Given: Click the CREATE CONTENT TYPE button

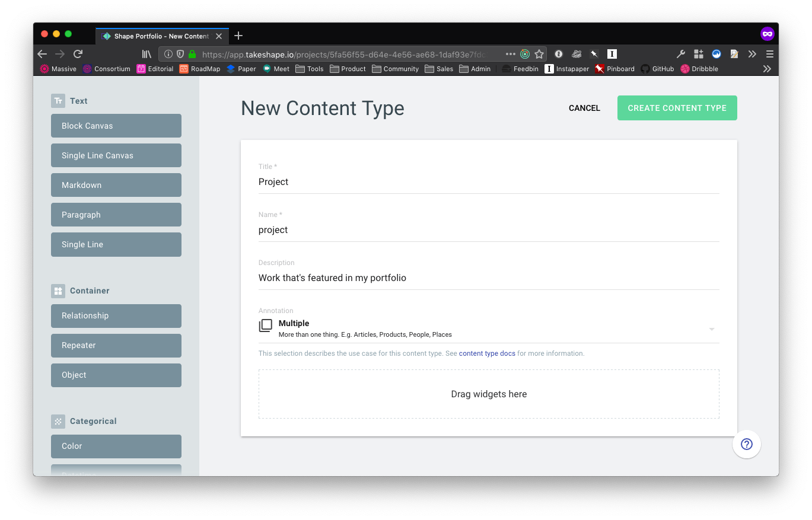Looking at the screenshot, I should [677, 108].
